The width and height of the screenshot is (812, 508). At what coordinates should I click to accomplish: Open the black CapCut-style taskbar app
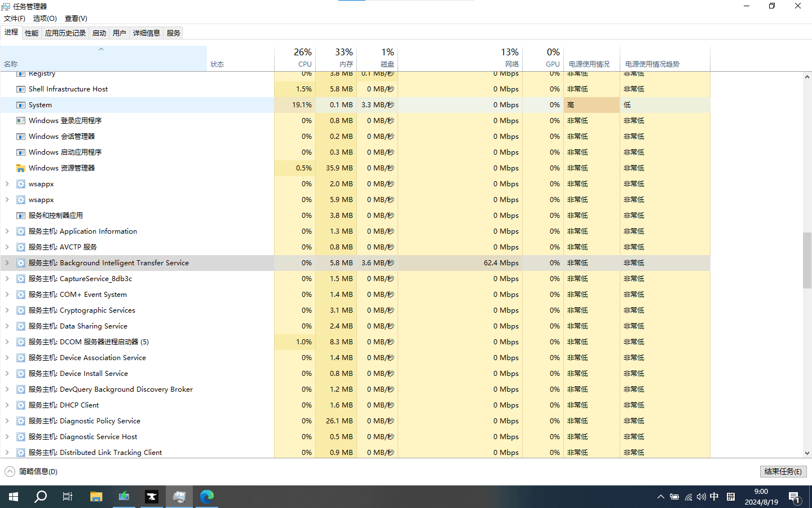click(x=152, y=497)
